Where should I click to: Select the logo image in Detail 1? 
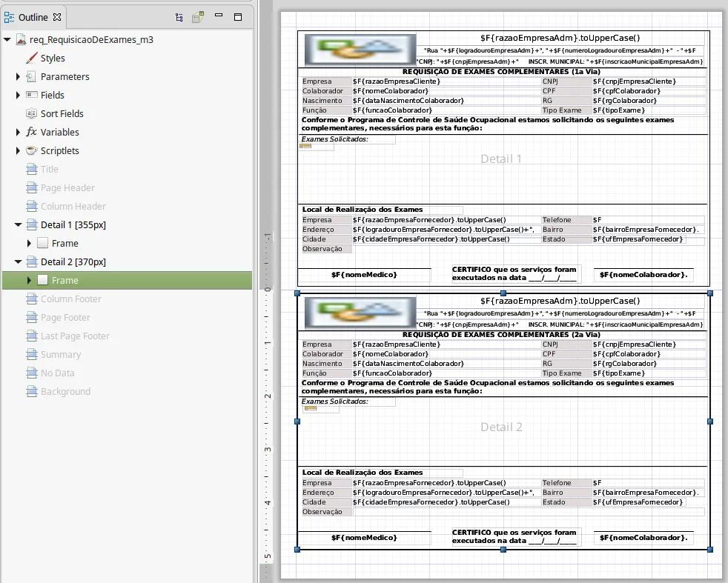pyautogui.click(x=360, y=49)
